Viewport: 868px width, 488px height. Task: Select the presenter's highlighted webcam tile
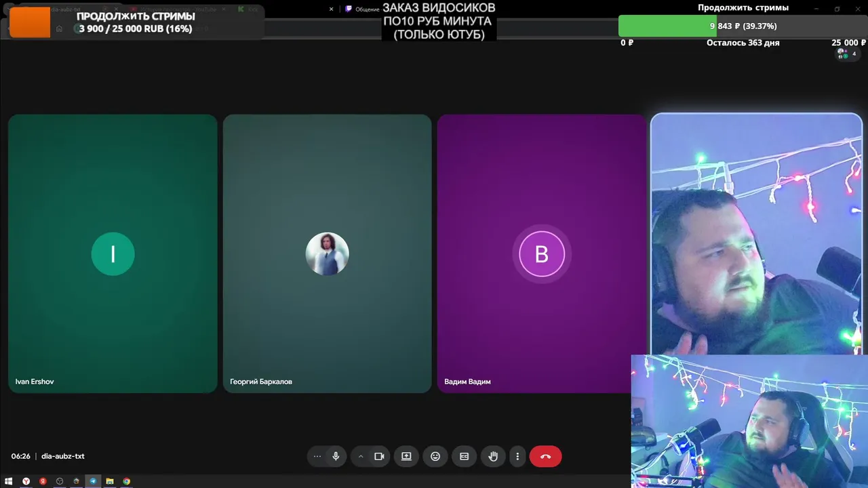tap(756, 234)
